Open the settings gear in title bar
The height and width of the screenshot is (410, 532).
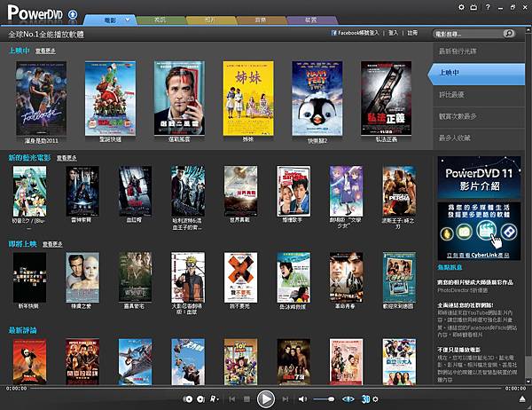tap(461, 7)
